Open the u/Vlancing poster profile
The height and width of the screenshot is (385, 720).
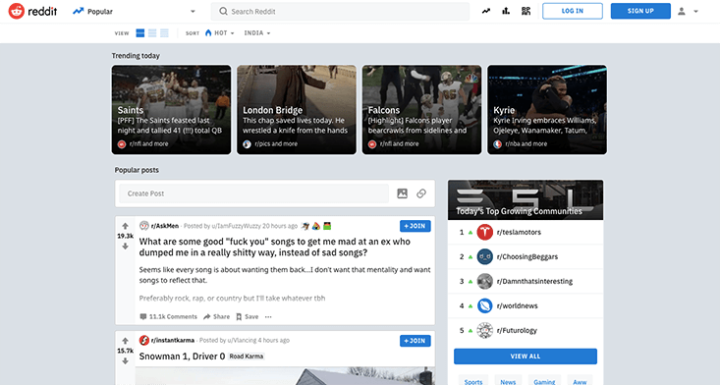pyautogui.click(x=242, y=340)
